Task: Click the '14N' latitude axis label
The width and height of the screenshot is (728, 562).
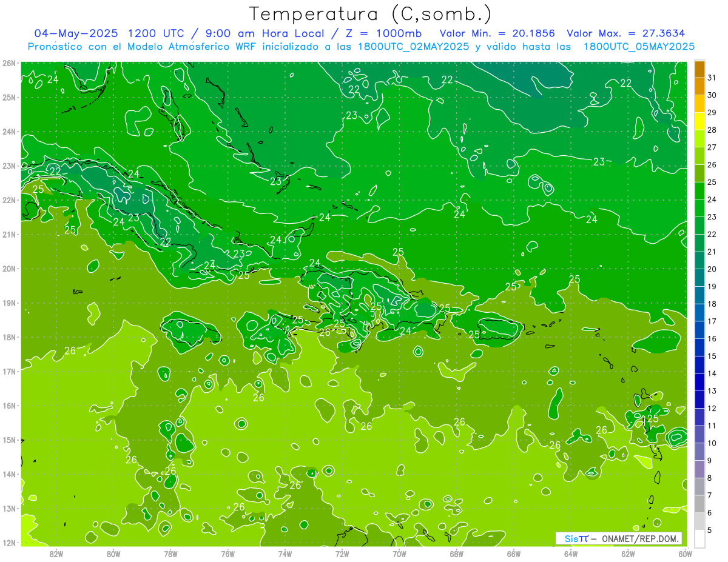Action: [9, 474]
